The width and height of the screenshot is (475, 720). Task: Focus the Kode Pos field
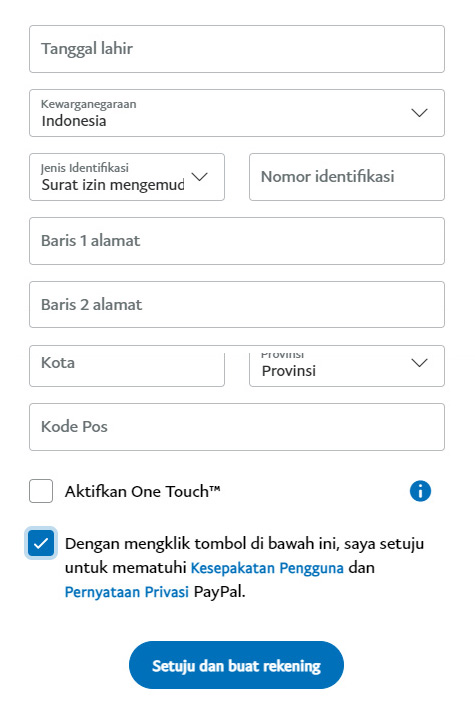pos(237,427)
